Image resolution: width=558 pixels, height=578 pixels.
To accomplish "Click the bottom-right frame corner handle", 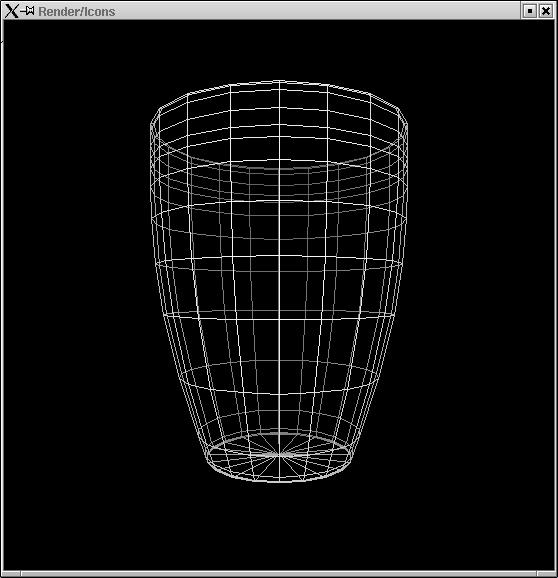I will point(547,574).
